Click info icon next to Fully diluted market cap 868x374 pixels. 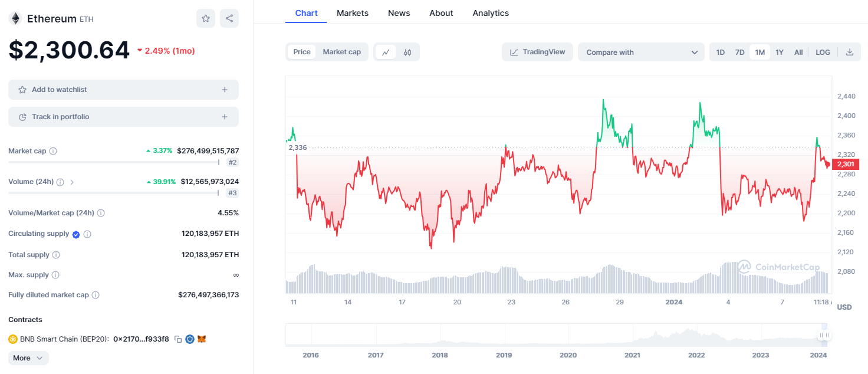point(96,295)
